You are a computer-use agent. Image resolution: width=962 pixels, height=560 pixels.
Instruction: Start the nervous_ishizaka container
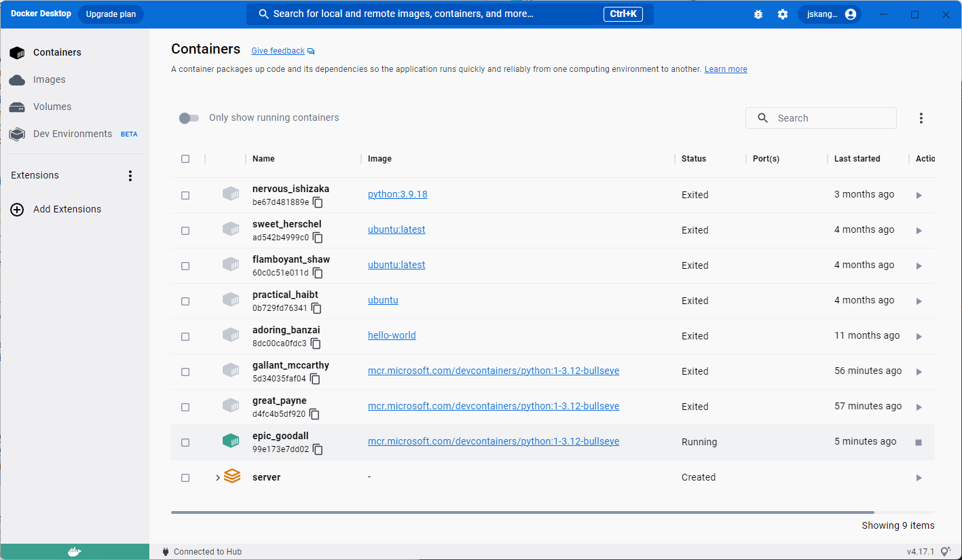tap(919, 195)
